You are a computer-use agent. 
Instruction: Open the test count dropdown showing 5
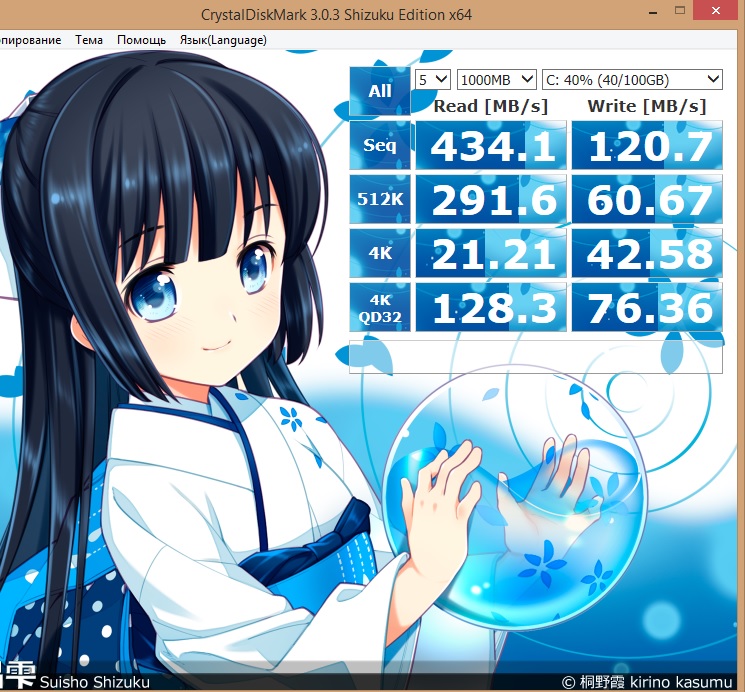point(432,79)
